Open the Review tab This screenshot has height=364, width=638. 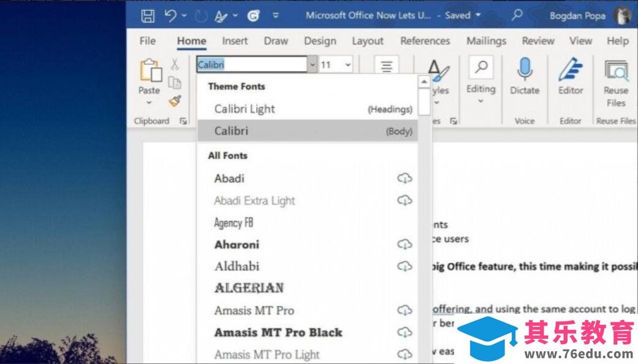[x=537, y=41]
